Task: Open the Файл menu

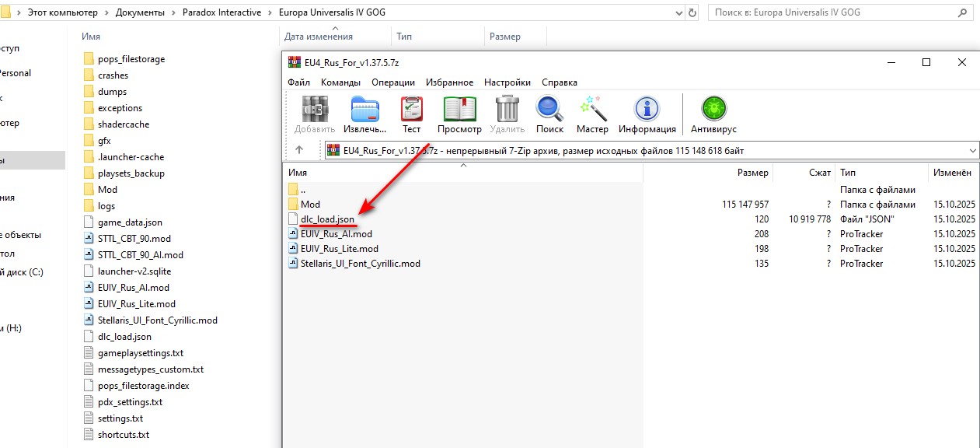Action: (298, 82)
